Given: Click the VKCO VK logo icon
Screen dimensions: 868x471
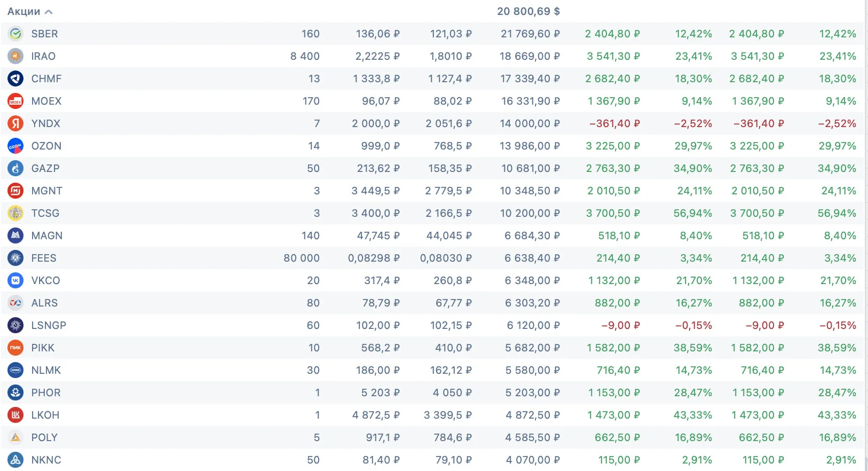Looking at the screenshot, I should click(x=15, y=280).
